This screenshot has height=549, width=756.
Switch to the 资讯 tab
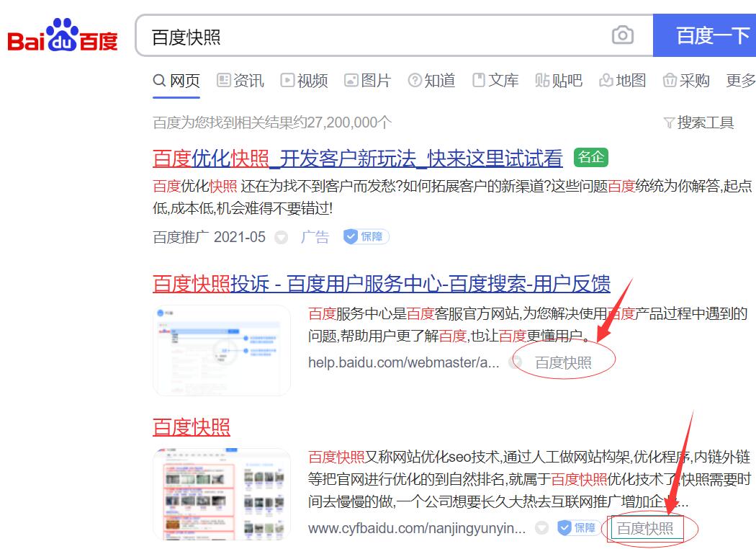[240, 81]
